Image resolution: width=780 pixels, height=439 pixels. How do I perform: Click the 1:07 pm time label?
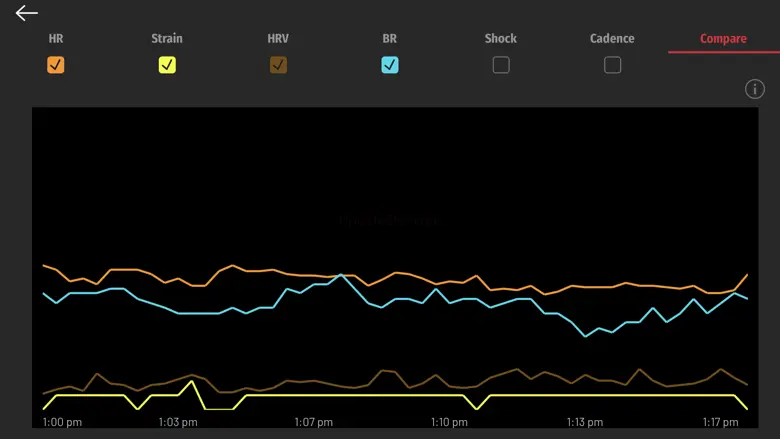pos(313,422)
